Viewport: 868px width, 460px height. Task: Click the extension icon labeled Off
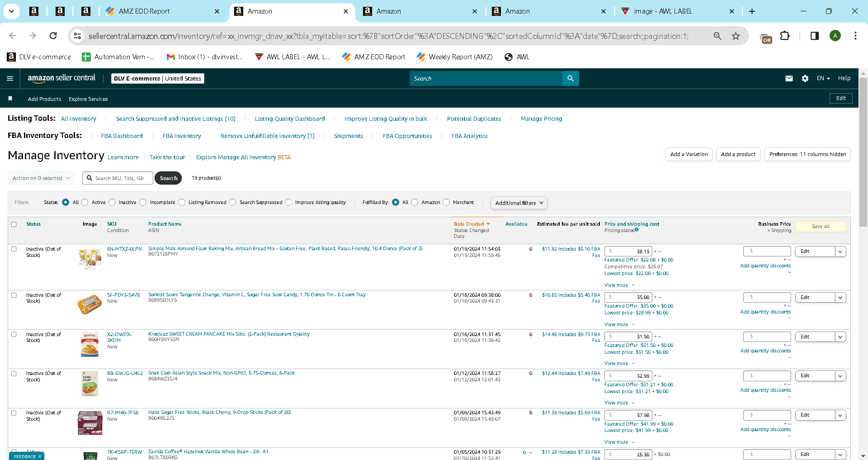click(766, 39)
